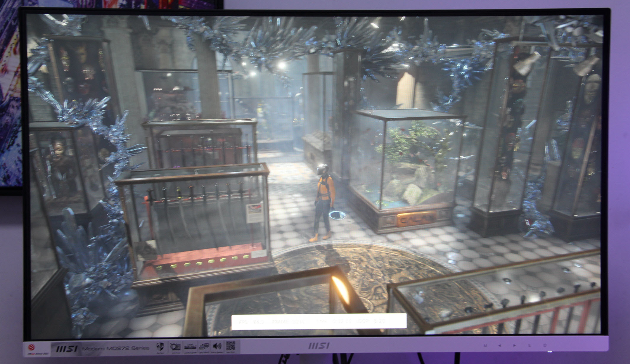Click the Type-C connectivity icon

point(204,347)
